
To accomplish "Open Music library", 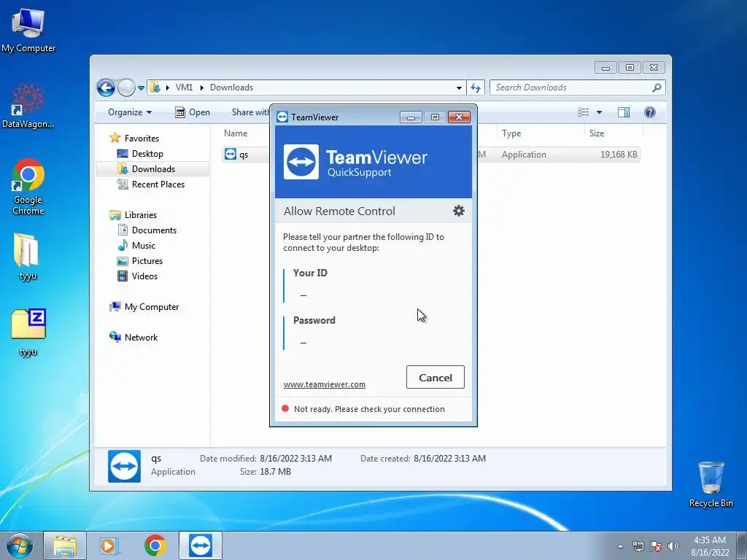I will click(144, 246).
